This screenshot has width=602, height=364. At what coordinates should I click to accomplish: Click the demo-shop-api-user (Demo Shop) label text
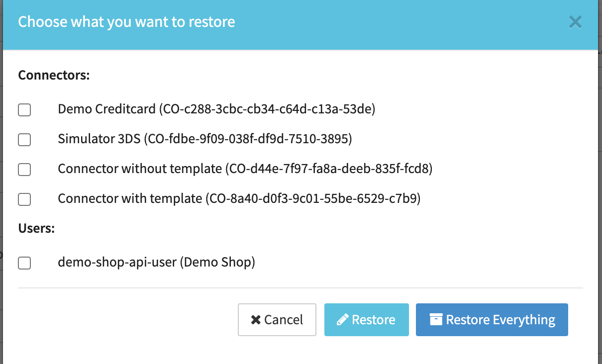[156, 262]
